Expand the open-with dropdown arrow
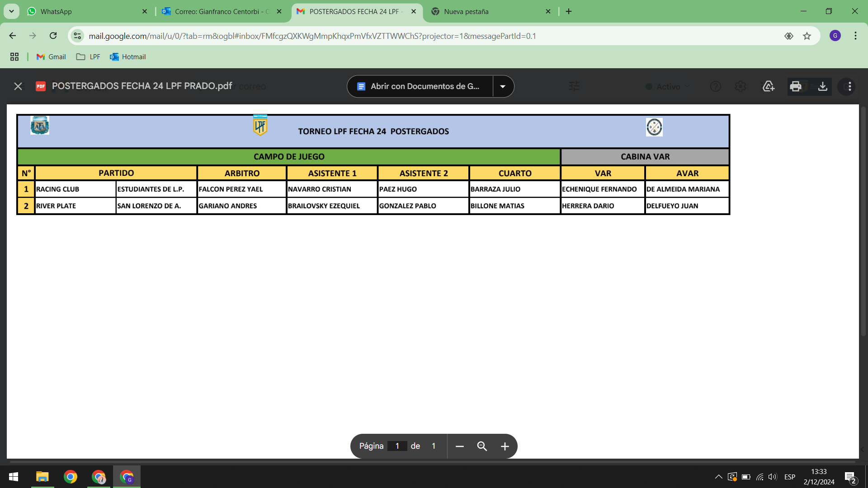This screenshot has width=868, height=488. [x=503, y=86]
